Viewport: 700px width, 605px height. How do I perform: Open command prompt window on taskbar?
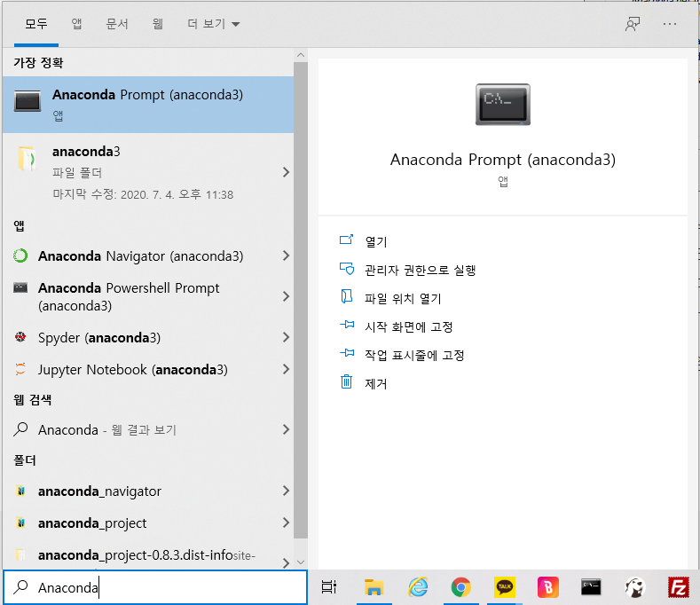[591, 586]
